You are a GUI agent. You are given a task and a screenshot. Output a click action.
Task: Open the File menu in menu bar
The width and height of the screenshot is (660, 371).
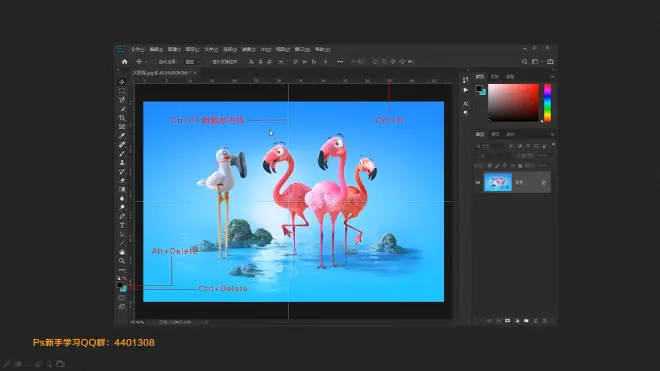pyautogui.click(x=137, y=49)
